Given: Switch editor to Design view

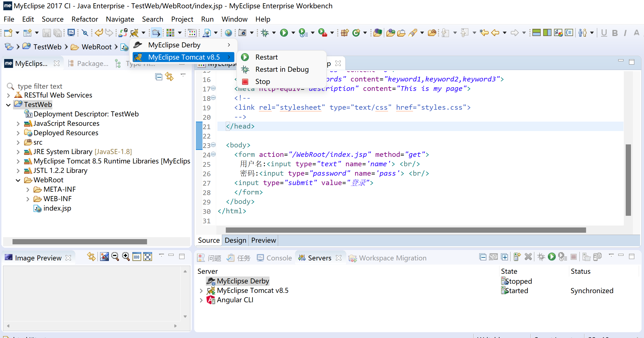Looking at the screenshot, I should click(235, 240).
